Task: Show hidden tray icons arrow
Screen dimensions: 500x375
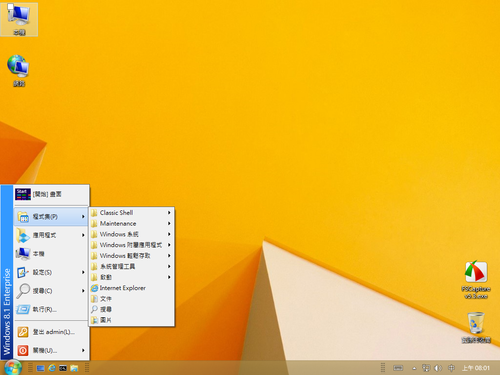Action: tap(414, 368)
